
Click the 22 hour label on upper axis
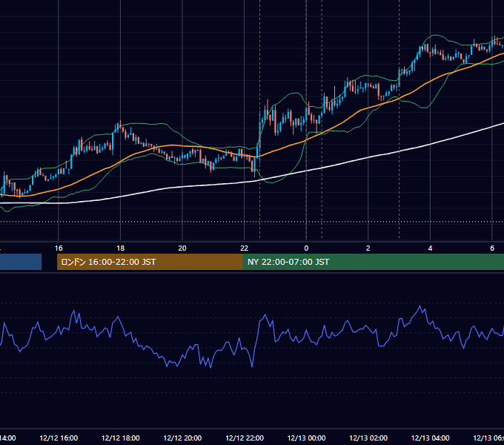tap(245, 248)
